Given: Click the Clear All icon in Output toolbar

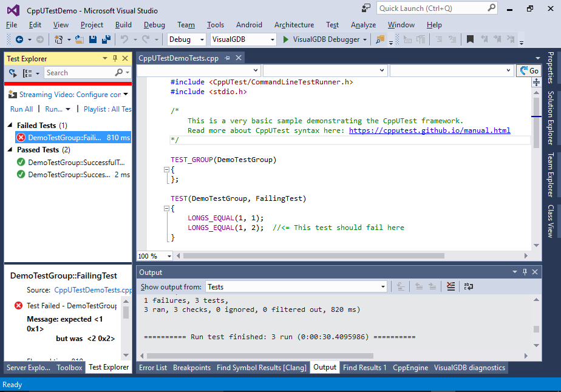Looking at the screenshot, I should [x=450, y=286].
